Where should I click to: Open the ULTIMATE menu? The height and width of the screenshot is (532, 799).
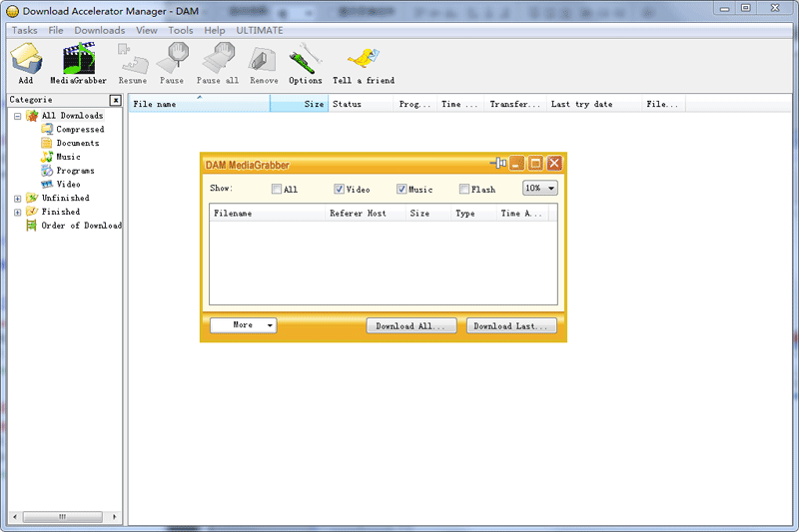click(x=260, y=31)
